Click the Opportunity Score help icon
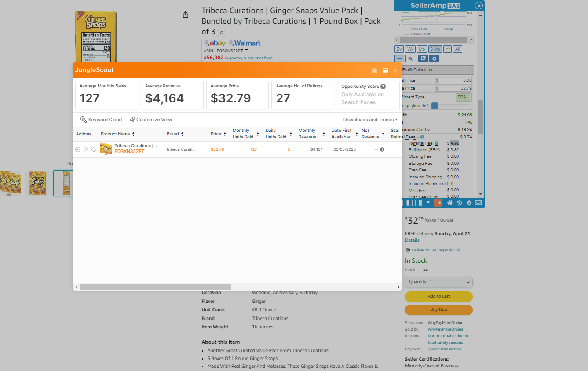The height and width of the screenshot is (371, 588). click(x=383, y=87)
